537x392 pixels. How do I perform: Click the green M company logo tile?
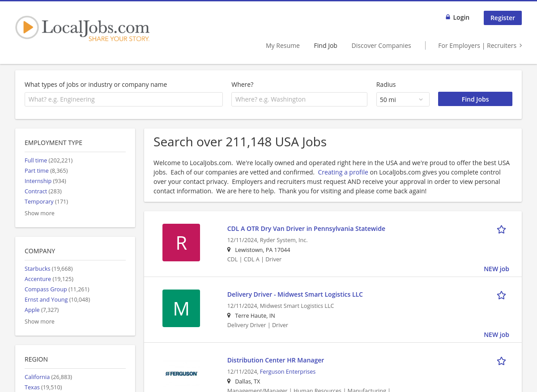[181, 308]
